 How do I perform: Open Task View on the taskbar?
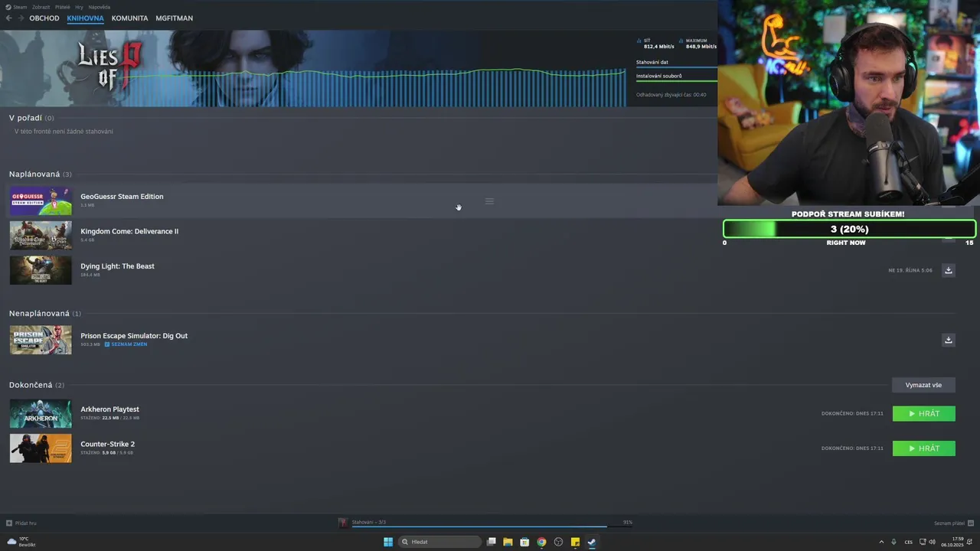click(x=492, y=542)
